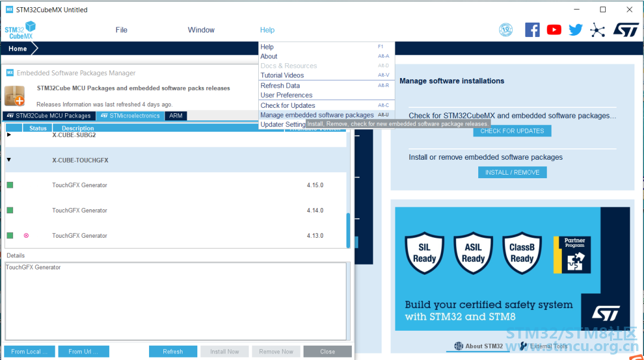Viewport: 644px width, 360px height.
Task: Open the File menu
Action: click(x=121, y=30)
